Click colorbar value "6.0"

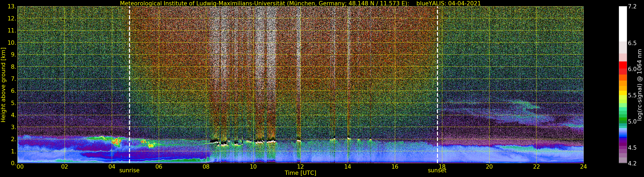pyautogui.click(x=632, y=69)
